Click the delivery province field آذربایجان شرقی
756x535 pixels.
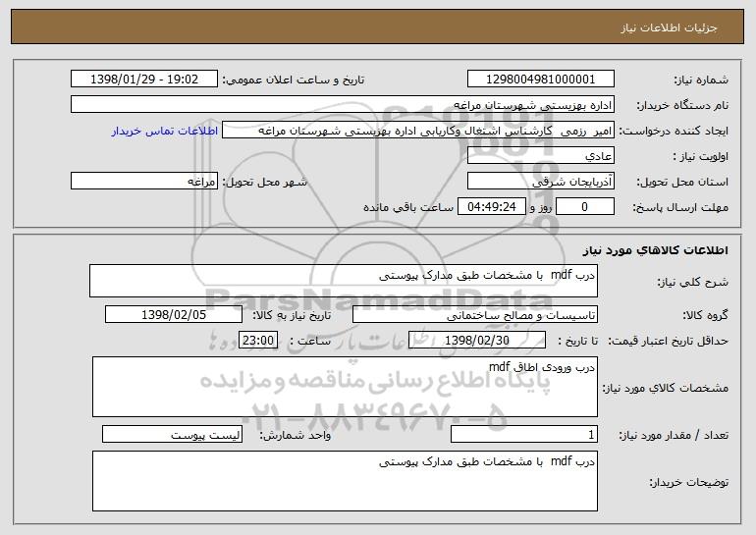point(540,182)
